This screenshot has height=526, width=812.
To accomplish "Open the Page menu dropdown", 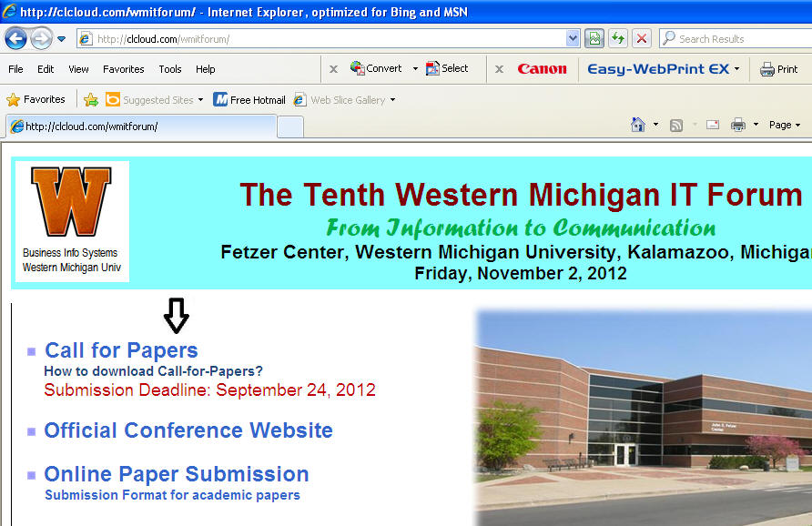I will 785,125.
